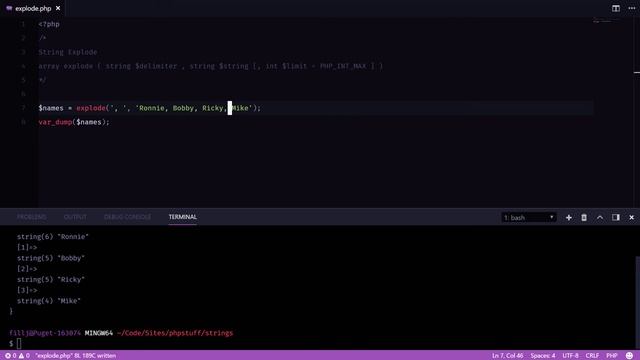Click the Ln 7, Col 46 status entry
The image size is (640, 360).
[x=507, y=356]
